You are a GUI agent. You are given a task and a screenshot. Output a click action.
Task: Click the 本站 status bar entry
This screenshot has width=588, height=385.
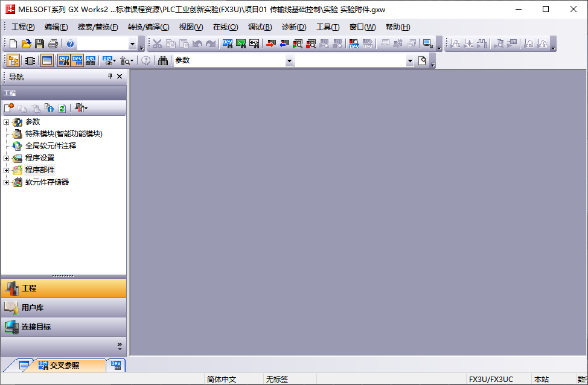tap(541, 380)
